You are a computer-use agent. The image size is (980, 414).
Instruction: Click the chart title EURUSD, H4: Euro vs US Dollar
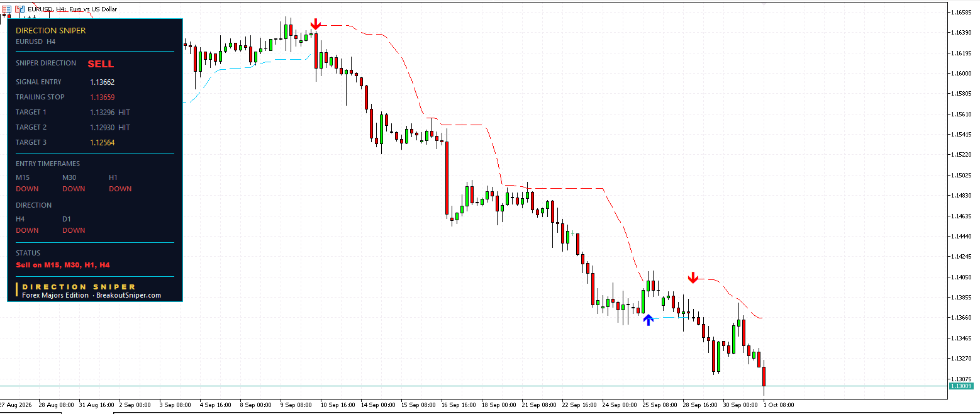point(72,9)
